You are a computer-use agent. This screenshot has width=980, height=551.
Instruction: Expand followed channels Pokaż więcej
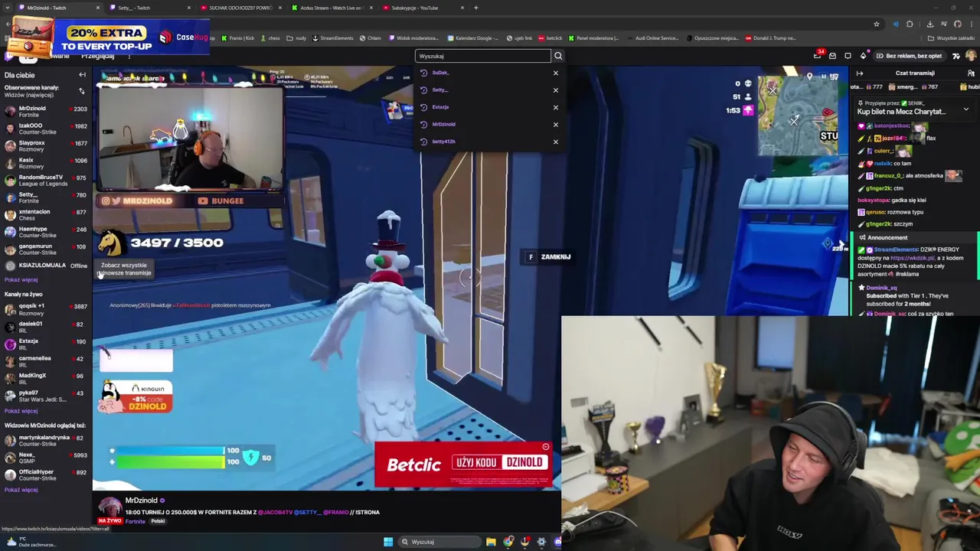(21, 280)
